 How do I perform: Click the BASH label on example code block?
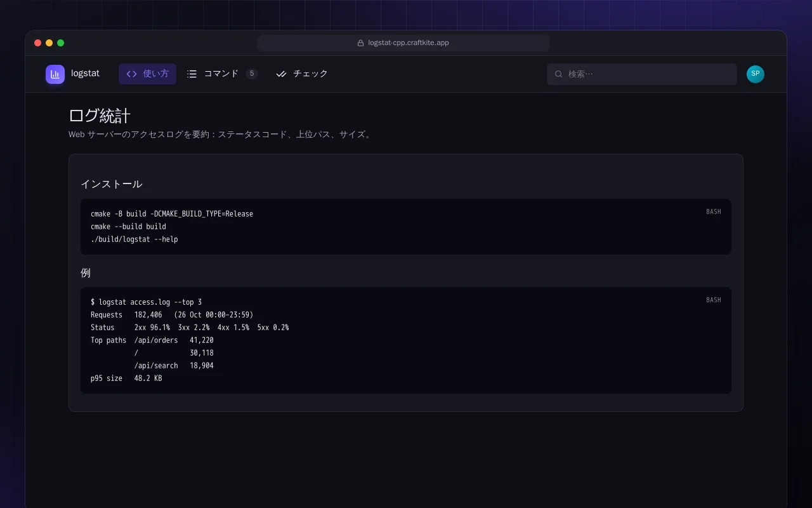click(714, 300)
